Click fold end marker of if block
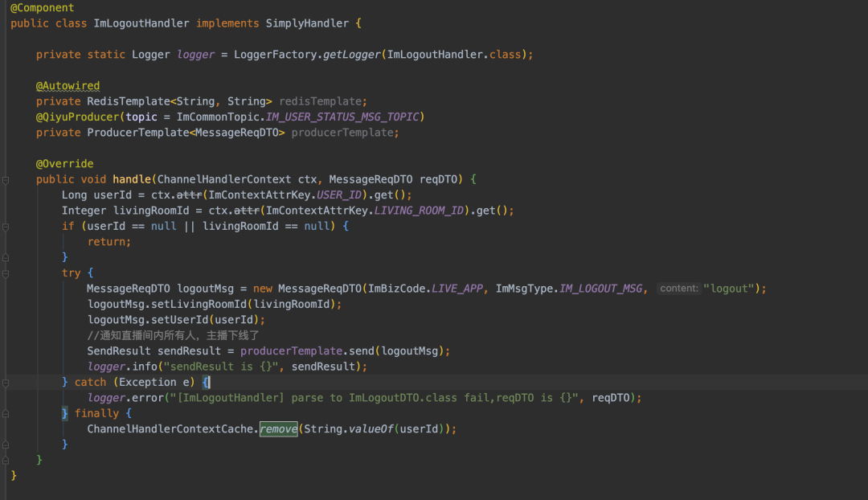Image resolution: width=868 pixels, height=500 pixels. 5,257
